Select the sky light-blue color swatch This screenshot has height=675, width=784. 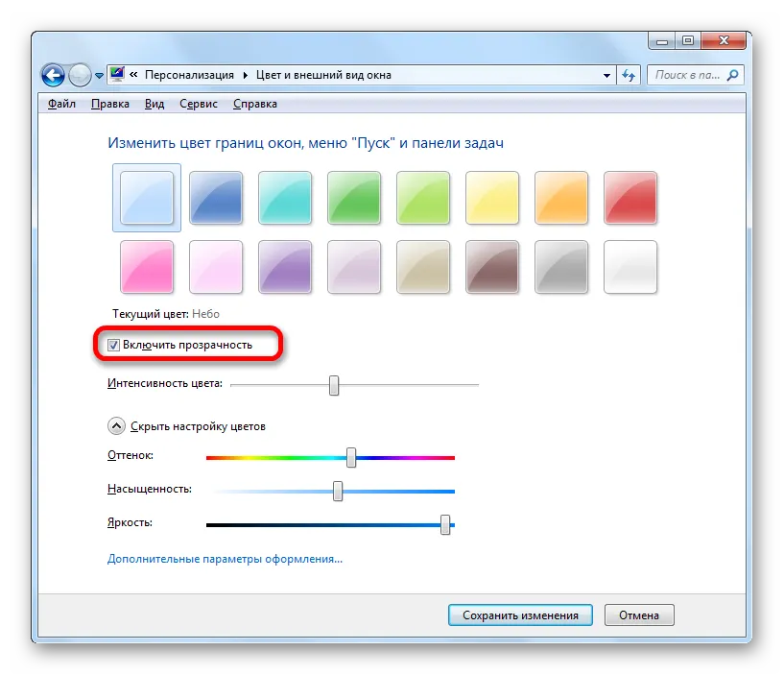pos(147,198)
